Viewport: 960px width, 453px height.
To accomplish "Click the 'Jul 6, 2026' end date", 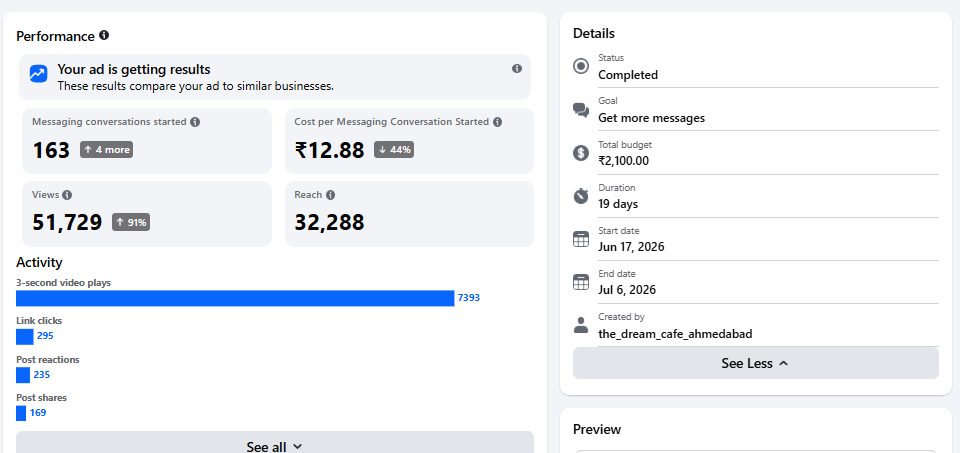I will pos(627,290).
